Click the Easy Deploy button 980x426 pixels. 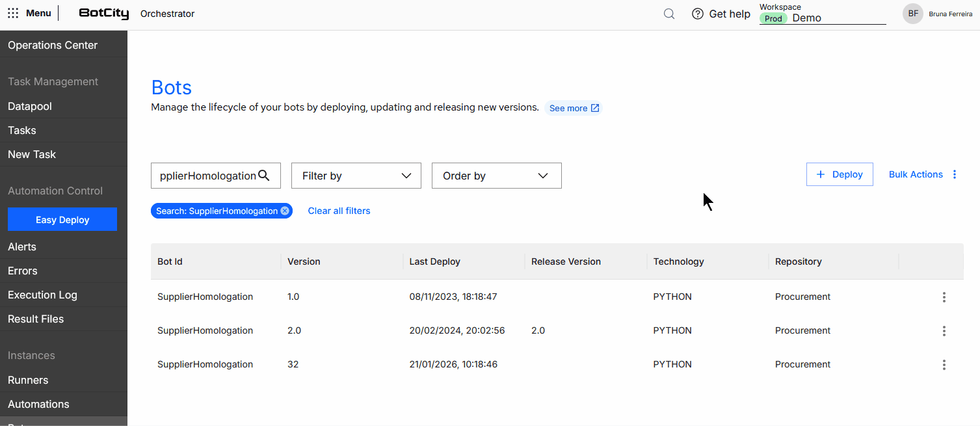point(62,219)
